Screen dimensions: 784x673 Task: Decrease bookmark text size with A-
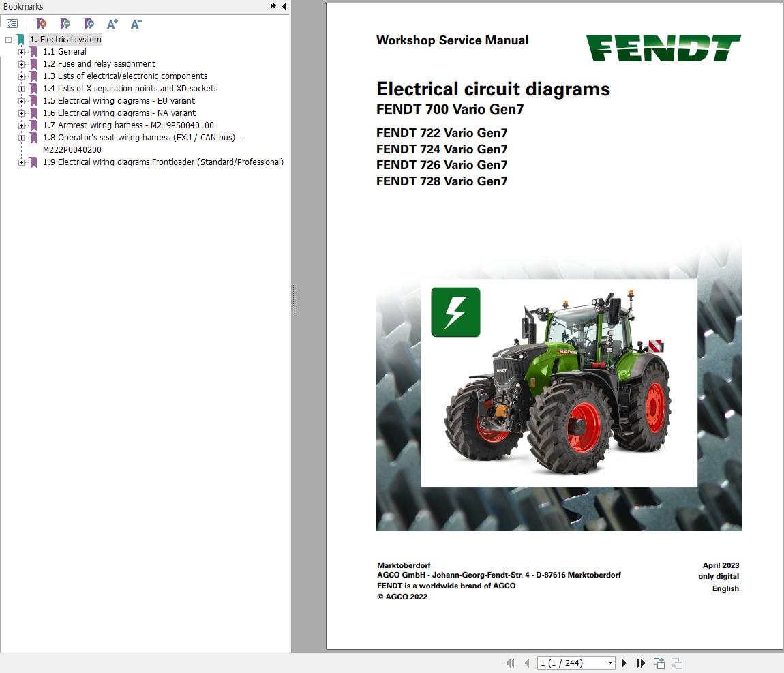point(136,23)
